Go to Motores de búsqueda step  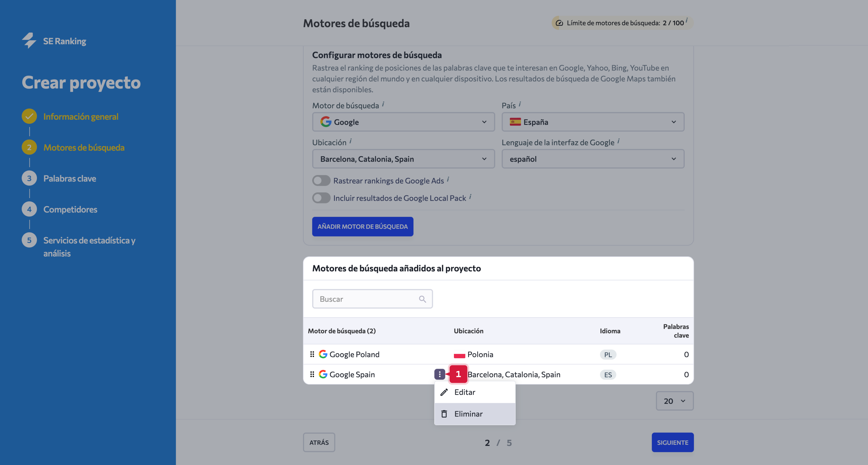[84, 148]
